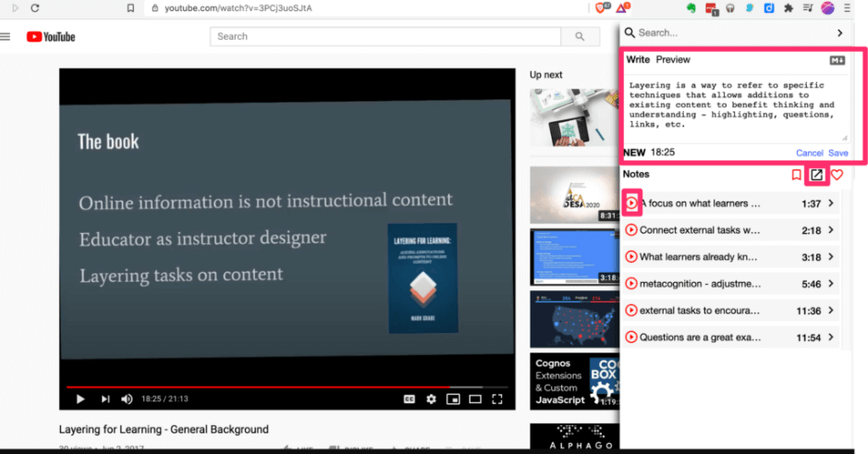Viewport: 868px width, 454px height.
Task: Click the YouTube logo
Action: click(x=51, y=37)
